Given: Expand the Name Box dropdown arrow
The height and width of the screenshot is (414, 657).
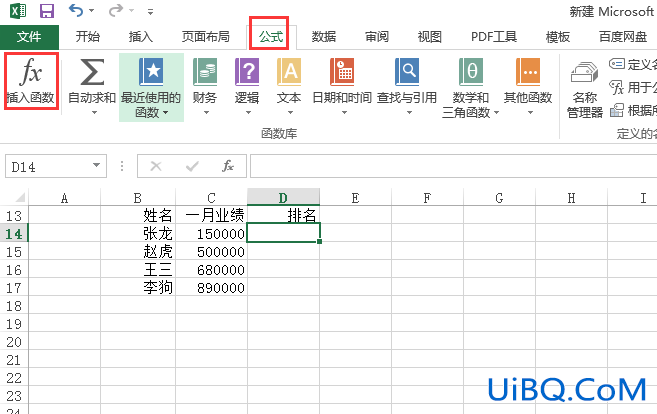Looking at the screenshot, I should 97,166.
